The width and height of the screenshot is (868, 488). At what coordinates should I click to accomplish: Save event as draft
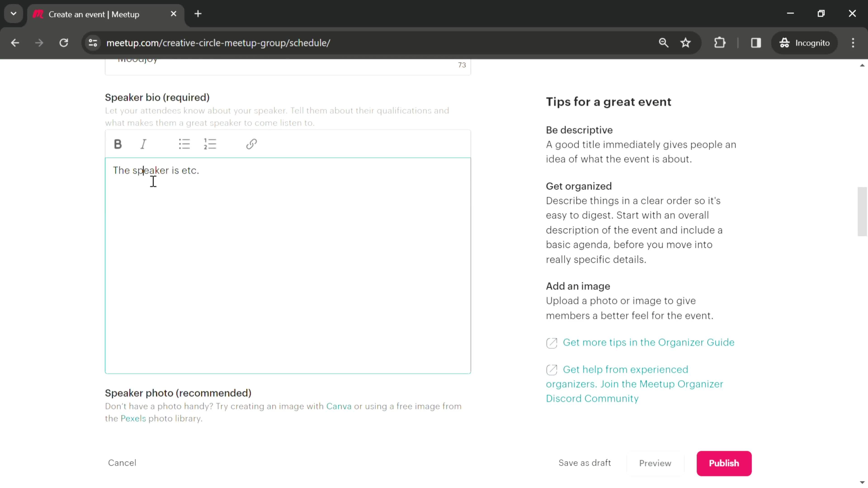tap(585, 463)
